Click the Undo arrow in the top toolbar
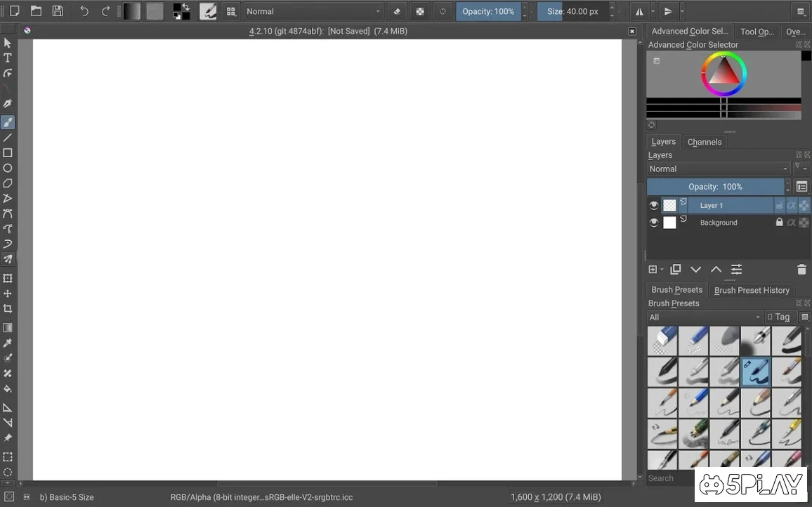812x507 pixels. [x=84, y=11]
